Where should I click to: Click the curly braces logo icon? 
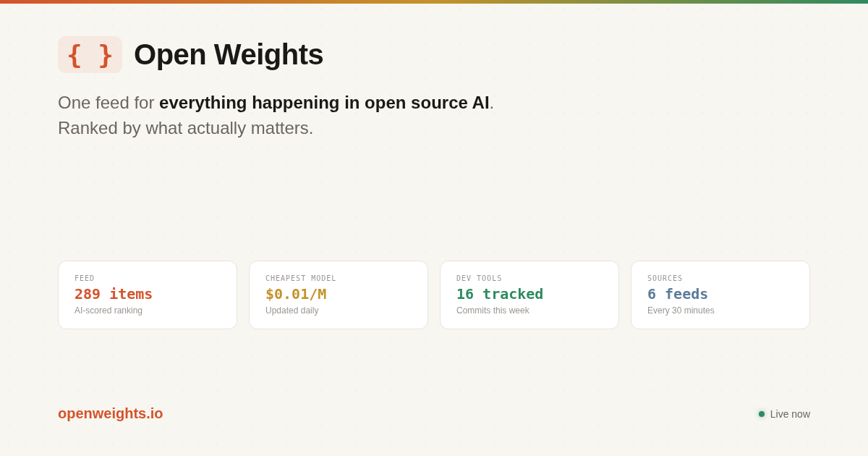pyautogui.click(x=90, y=55)
